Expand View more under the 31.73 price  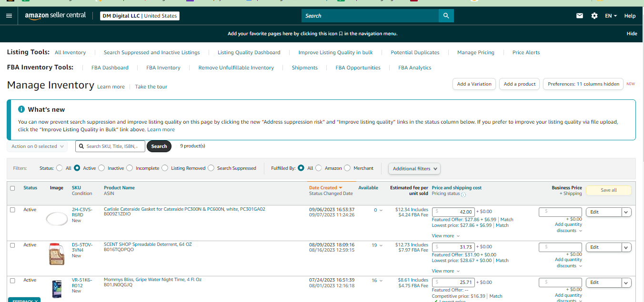446,271
